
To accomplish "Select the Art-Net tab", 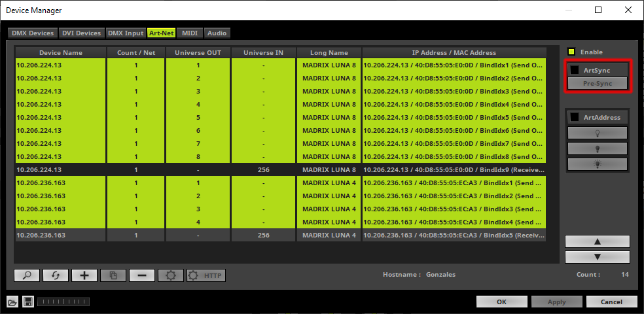I will [162, 33].
